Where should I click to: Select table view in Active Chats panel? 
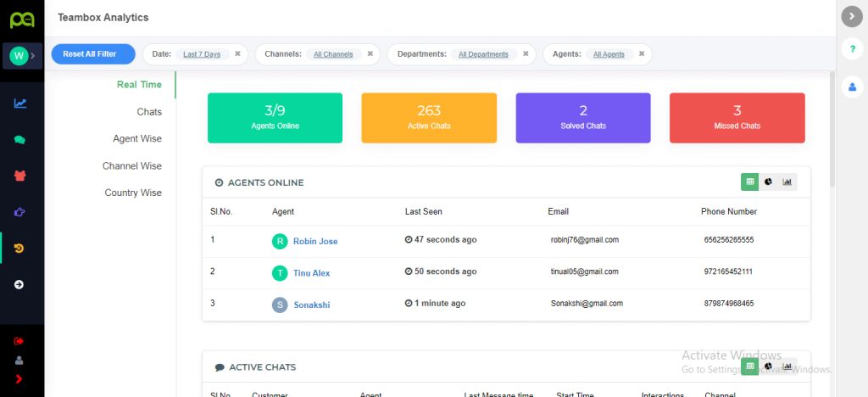pyautogui.click(x=750, y=366)
